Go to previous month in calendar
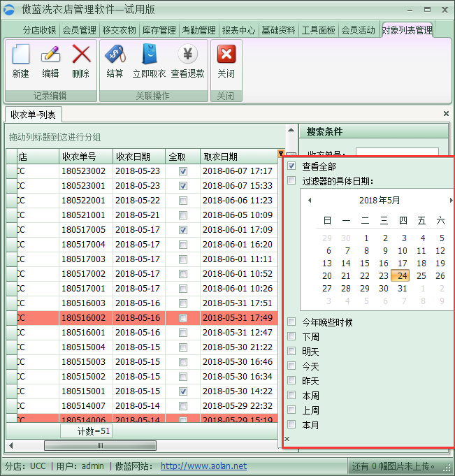 (x=305, y=201)
